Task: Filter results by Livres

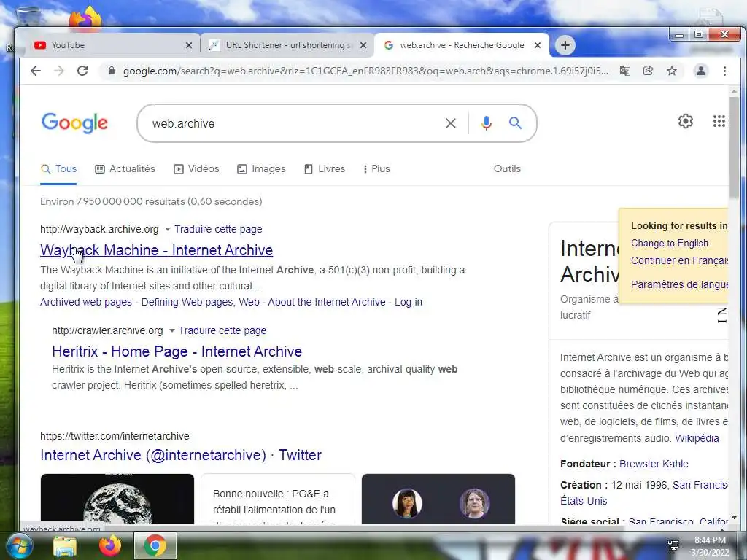Action: (x=325, y=169)
